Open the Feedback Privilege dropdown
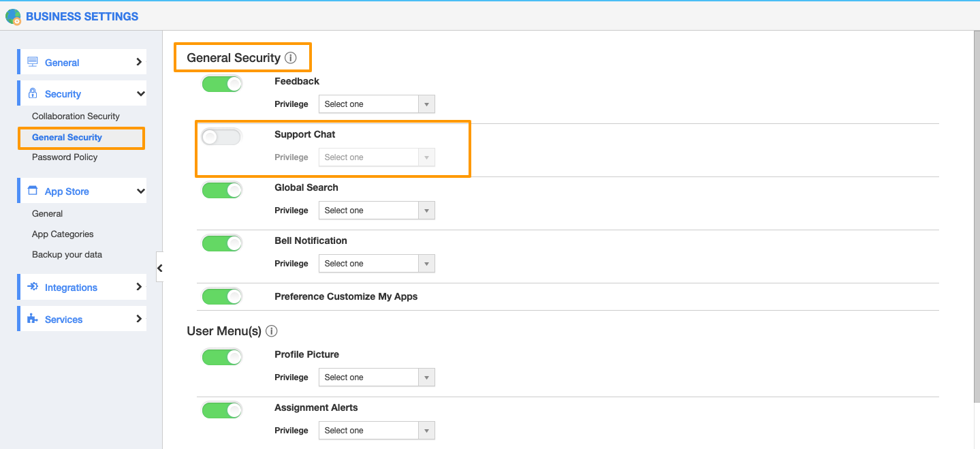 (377, 104)
